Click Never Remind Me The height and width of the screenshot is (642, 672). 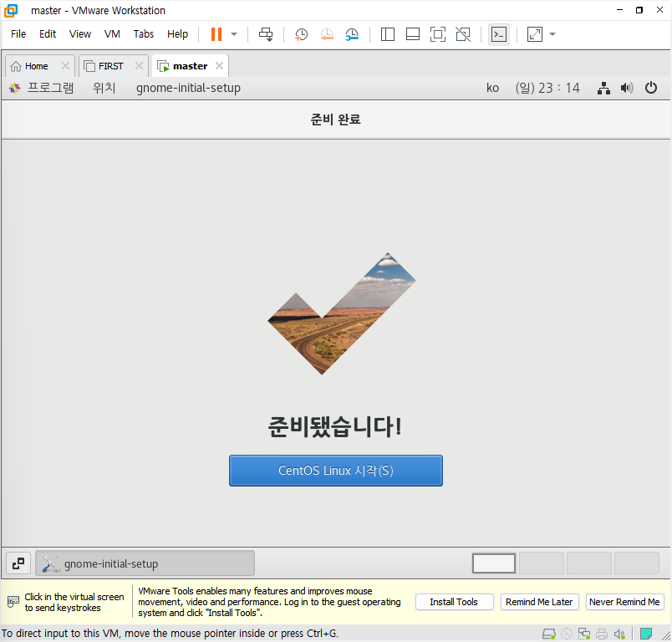[624, 602]
